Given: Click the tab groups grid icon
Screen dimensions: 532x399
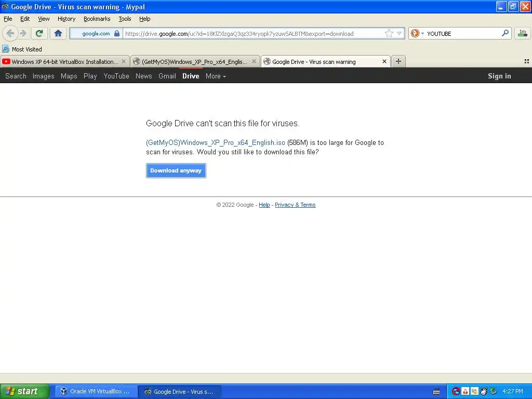Looking at the screenshot, I should [x=527, y=61].
